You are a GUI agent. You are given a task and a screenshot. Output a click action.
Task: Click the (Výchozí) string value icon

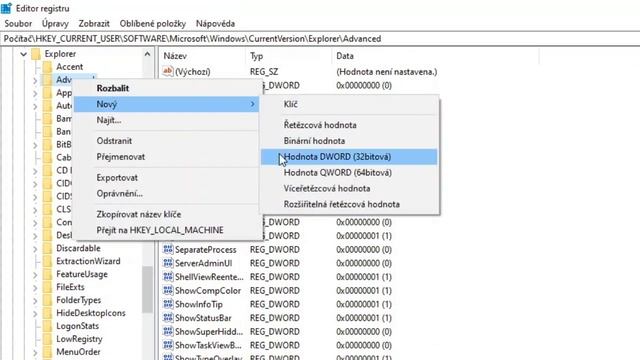(x=168, y=71)
